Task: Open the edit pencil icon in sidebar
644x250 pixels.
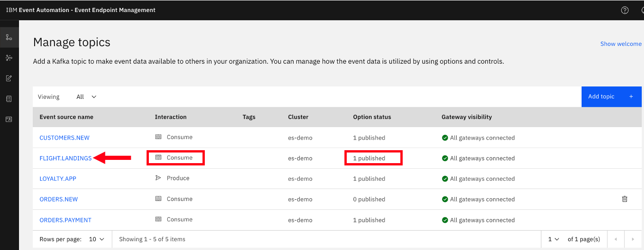Action: point(9,78)
